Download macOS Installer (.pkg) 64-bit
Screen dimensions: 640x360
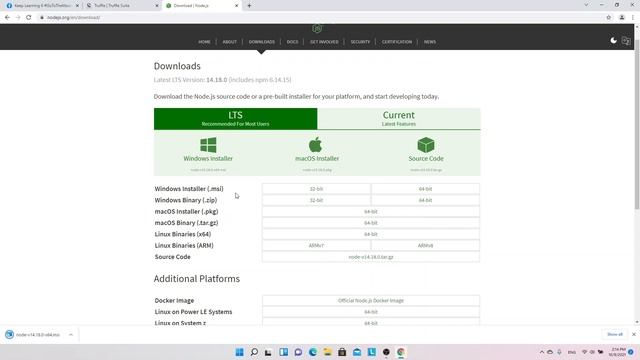(371, 211)
